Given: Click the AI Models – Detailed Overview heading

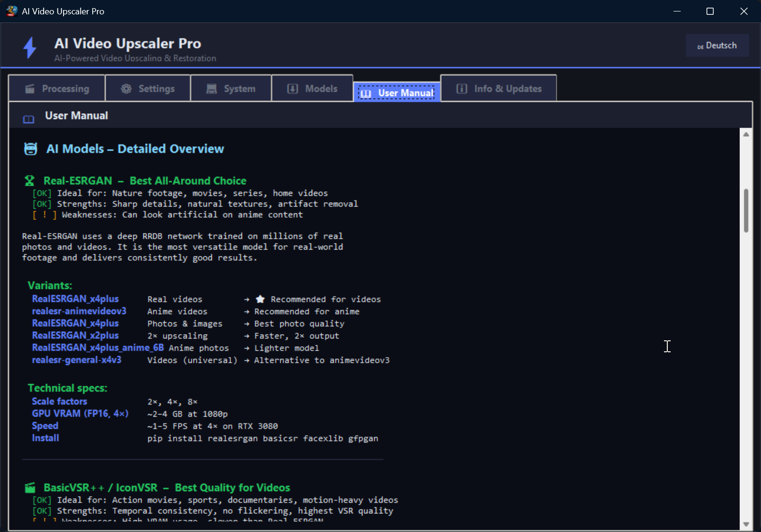Looking at the screenshot, I should click(135, 149).
